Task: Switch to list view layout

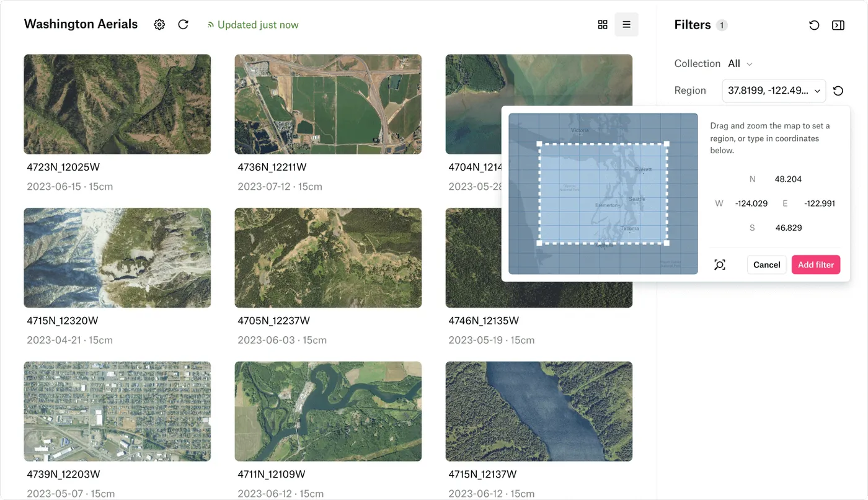Action: tap(626, 25)
